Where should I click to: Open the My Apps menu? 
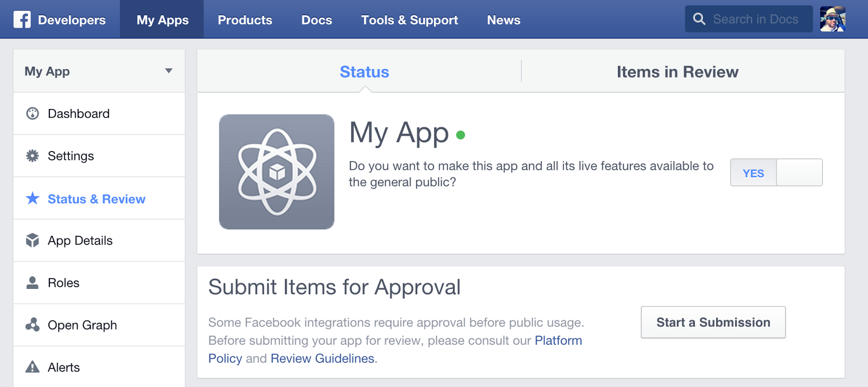point(162,20)
